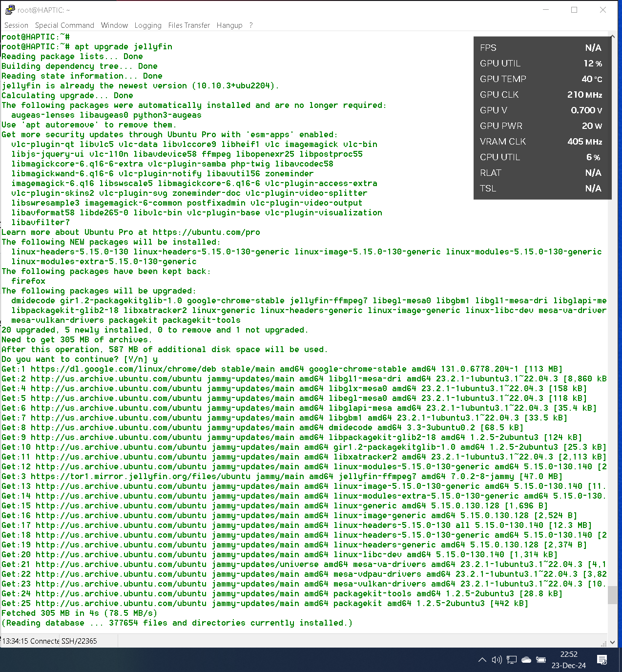Click the 'Get:1' google-chrome-stable download line
622x672 pixels.
coord(282,369)
